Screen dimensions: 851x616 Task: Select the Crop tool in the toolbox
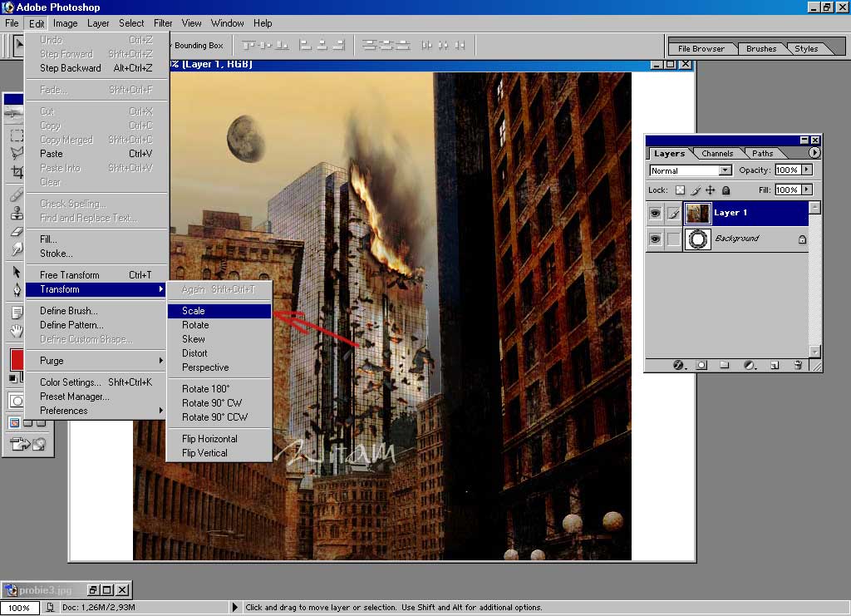17,172
